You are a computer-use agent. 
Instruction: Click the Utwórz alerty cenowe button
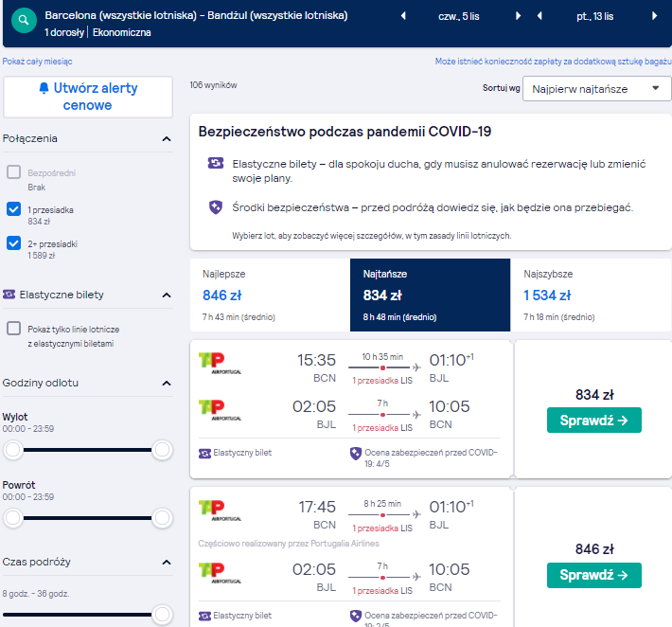coord(88,97)
